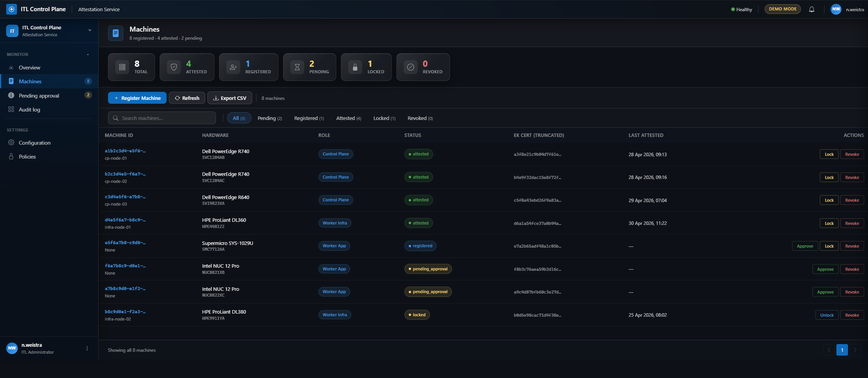Approve machine f6a7b8c9-d0e1

[x=825, y=269]
